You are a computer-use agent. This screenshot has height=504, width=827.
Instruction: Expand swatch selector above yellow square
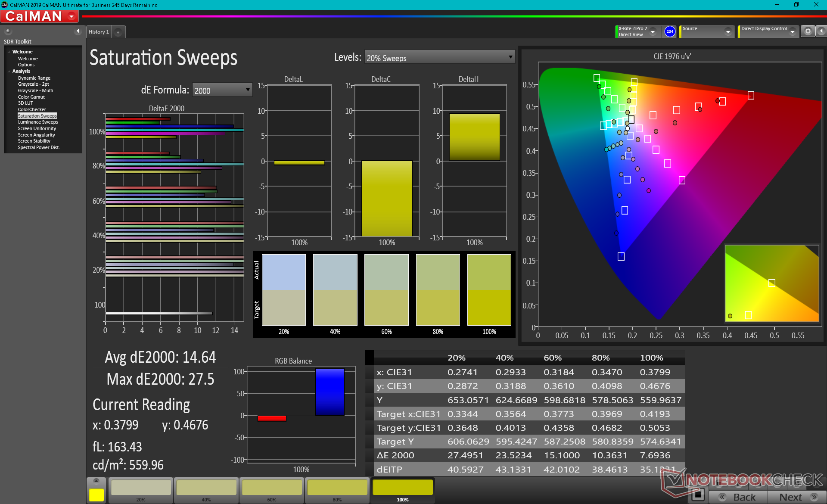pos(96,481)
